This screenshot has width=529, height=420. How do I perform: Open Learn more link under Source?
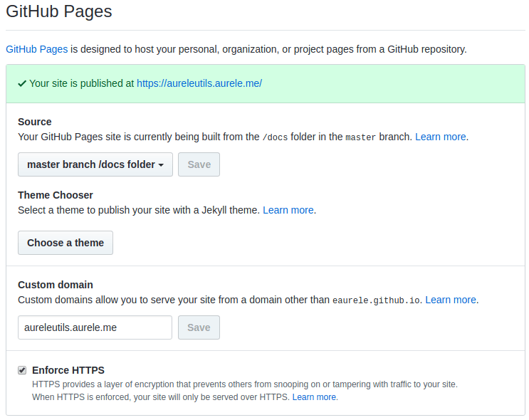click(441, 137)
